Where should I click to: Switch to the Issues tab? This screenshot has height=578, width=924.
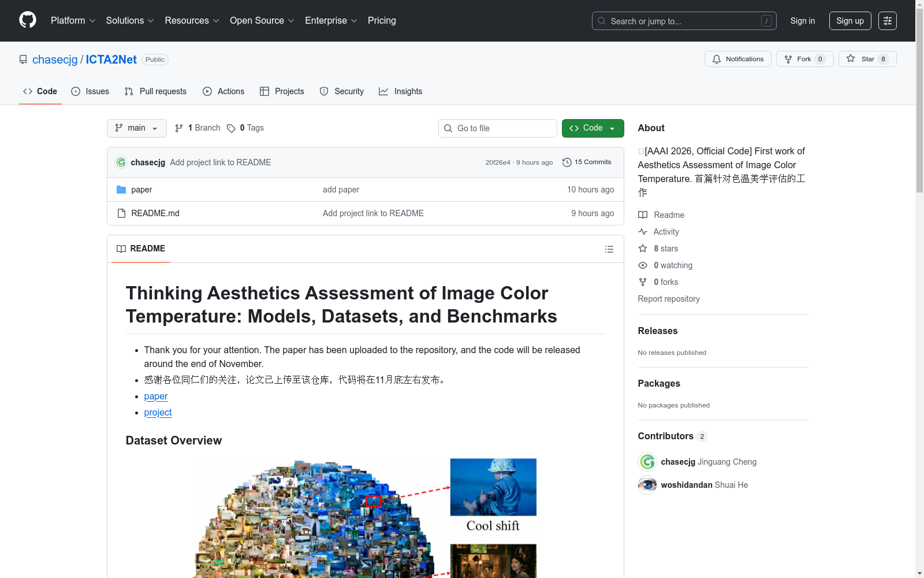point(90,91)
